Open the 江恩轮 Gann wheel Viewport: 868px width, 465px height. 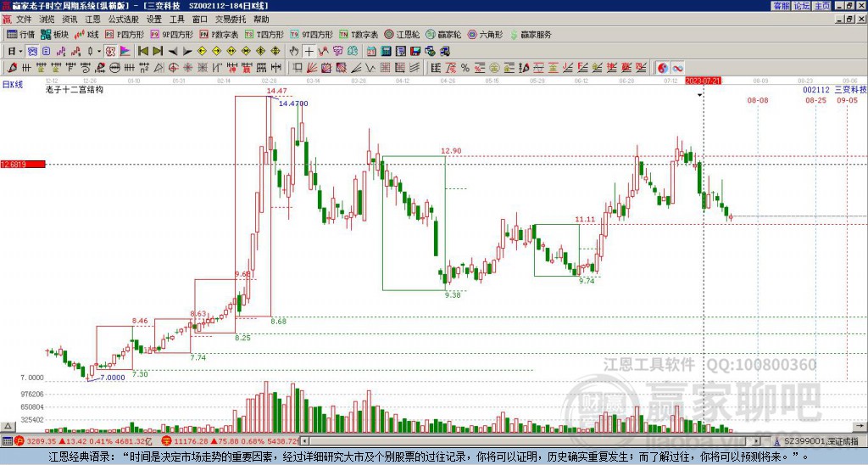[402, 34]
